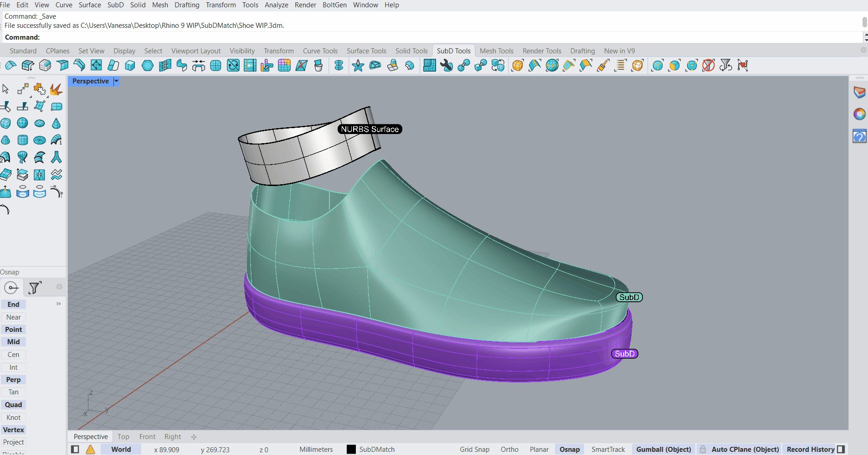Expand the Osnap panel chevron
The image size is (868, 455).
(x=58, y=304)
